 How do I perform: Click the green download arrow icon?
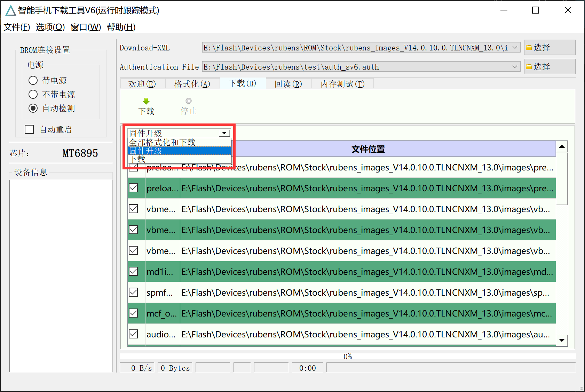pos(146,101)
